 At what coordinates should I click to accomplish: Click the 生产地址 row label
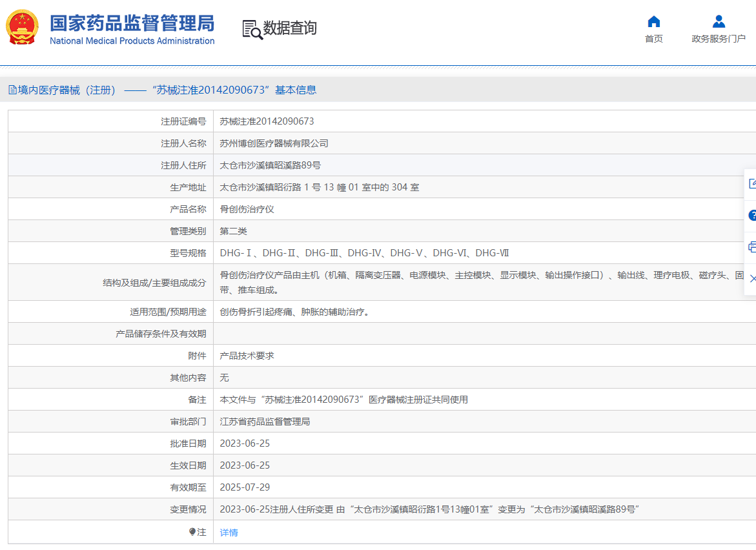(x=188, y=187)
